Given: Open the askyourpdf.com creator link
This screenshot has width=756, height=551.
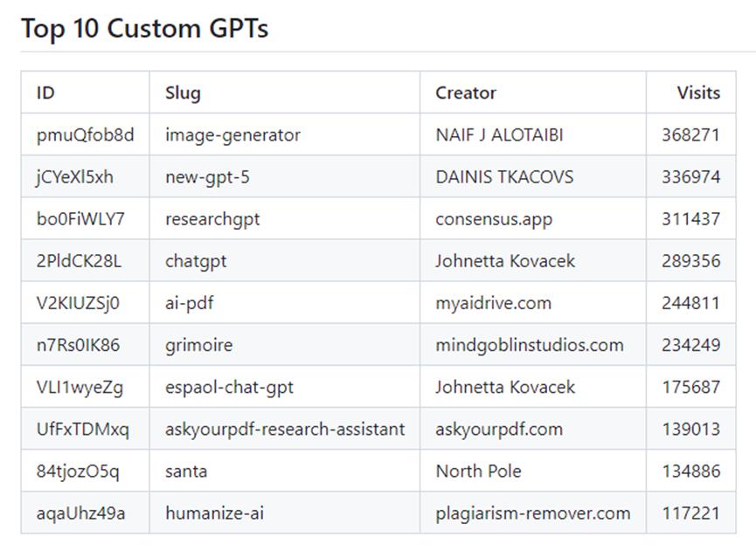Looking at the screenshot, I should tap(499, 429).
